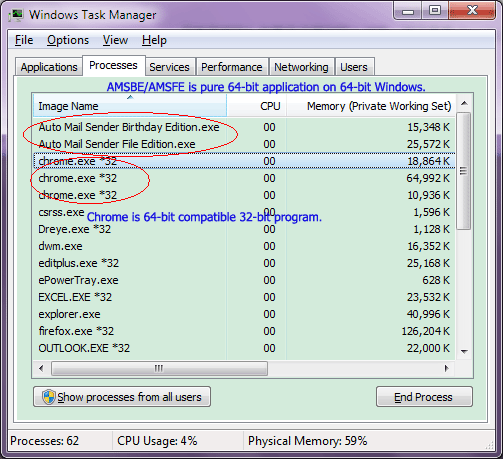Select Auto Mail Sender File Edition.exe process
Image resolution: width=503 pixels, height=459 pixels.
point(244,144)
